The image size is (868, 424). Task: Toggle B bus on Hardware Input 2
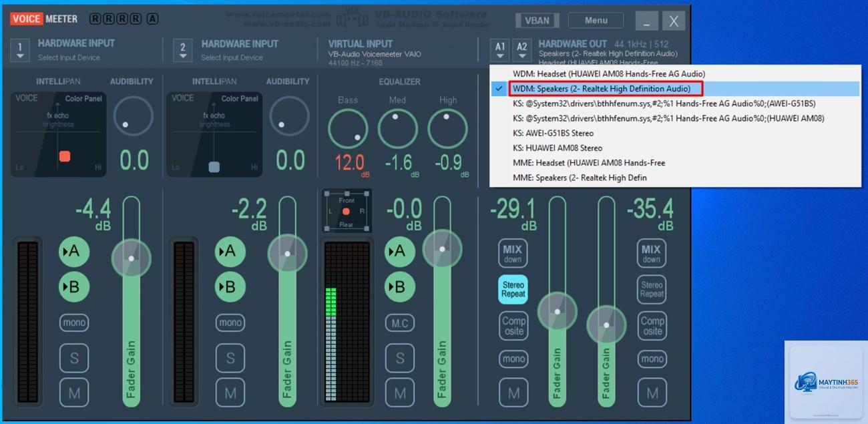click(x=230, y=286)
